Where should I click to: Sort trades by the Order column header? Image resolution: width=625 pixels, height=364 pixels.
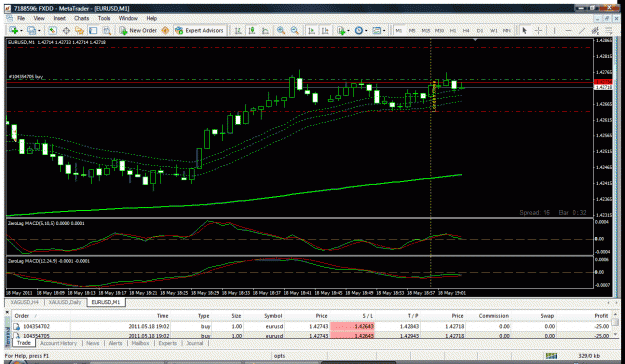click(41, 316)
